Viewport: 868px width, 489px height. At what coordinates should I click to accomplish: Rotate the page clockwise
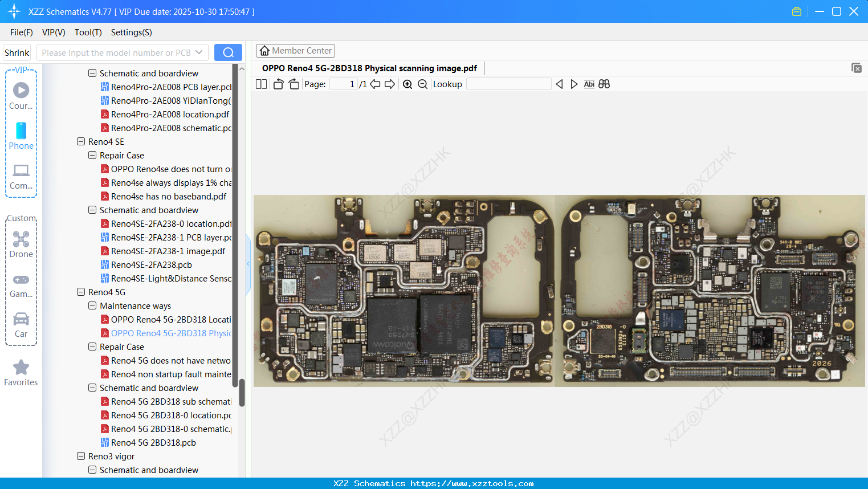tap(294, 84)
